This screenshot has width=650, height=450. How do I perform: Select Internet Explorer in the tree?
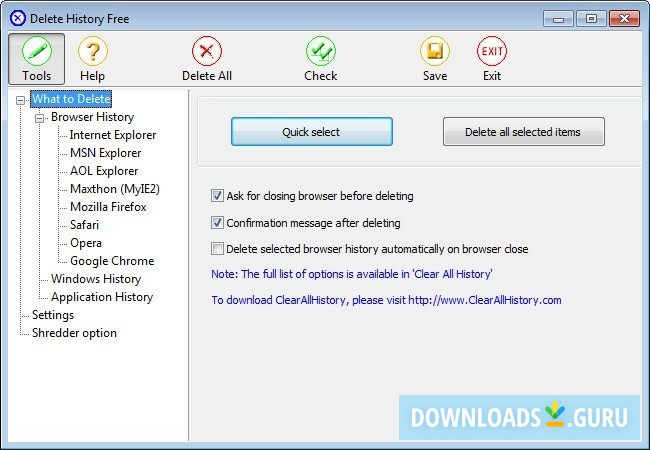113,135
